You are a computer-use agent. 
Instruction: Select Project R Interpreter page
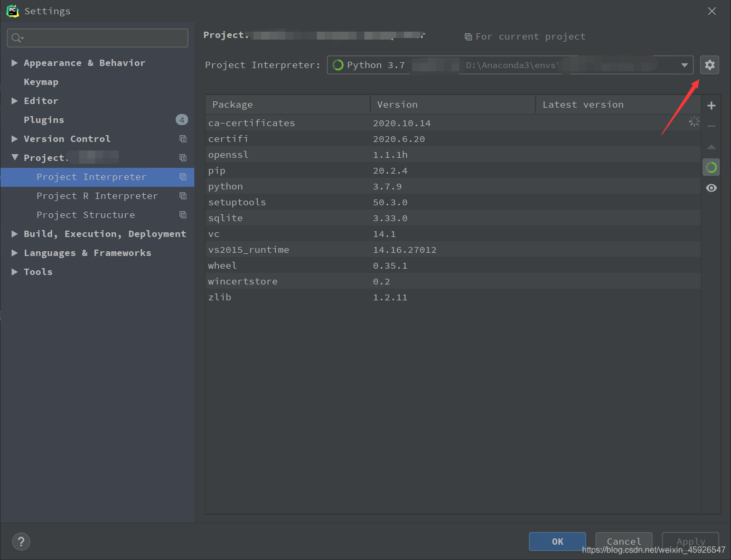click(x=97, y=196)
